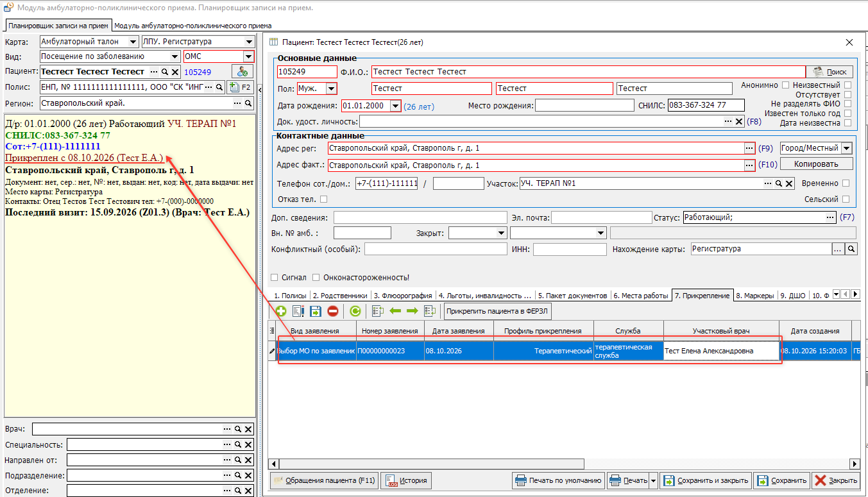This screenshot has height=497, width=868.
Task: Click the Поиск button next to Ф.И.О.
Action: 830,72
